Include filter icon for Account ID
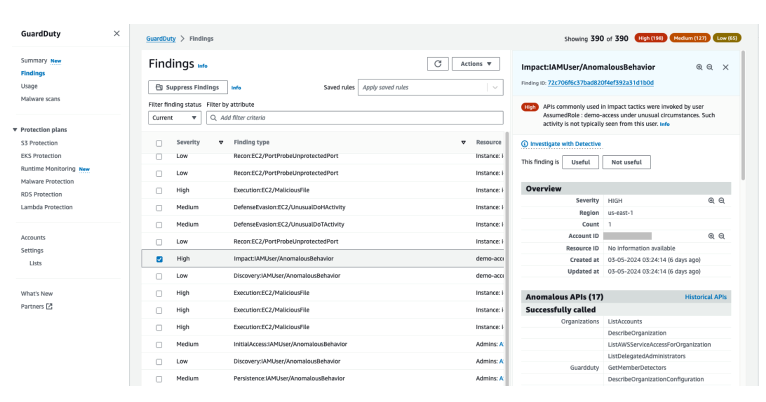Image resolution: width=766 pixels, height=402 pixels. coord(711,236)
